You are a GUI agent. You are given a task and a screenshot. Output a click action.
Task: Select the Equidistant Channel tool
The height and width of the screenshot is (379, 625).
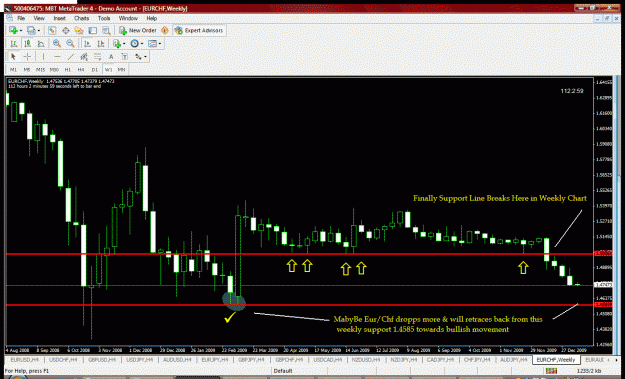84,57
